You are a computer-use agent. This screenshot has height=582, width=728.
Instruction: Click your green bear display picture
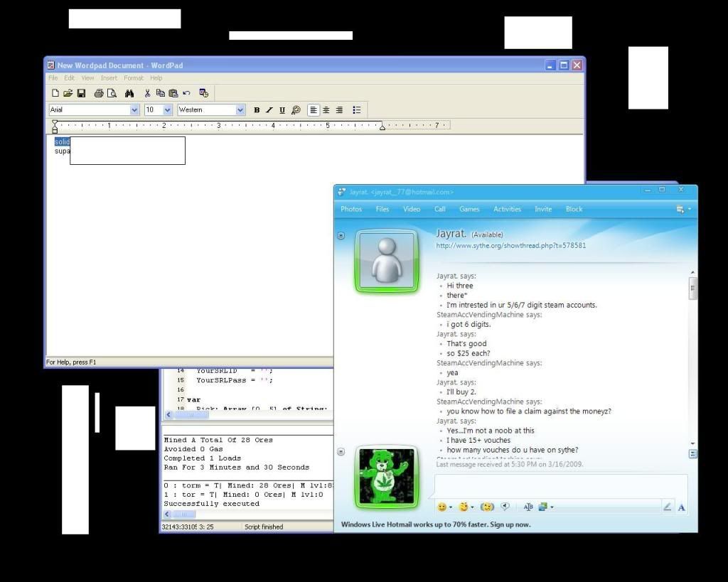tap(387, 478)
